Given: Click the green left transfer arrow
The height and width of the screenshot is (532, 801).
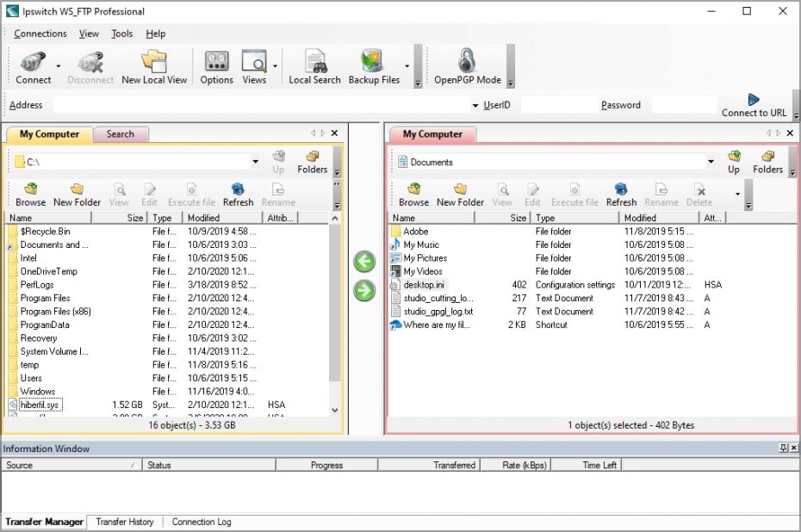Looking at the screenshot, I should 364,262.
